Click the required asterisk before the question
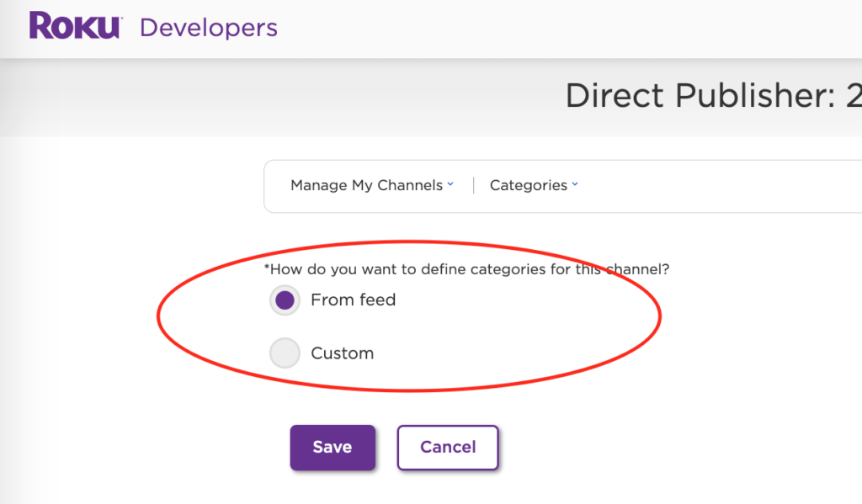This screenshot has width=862, height=504. 267,268
